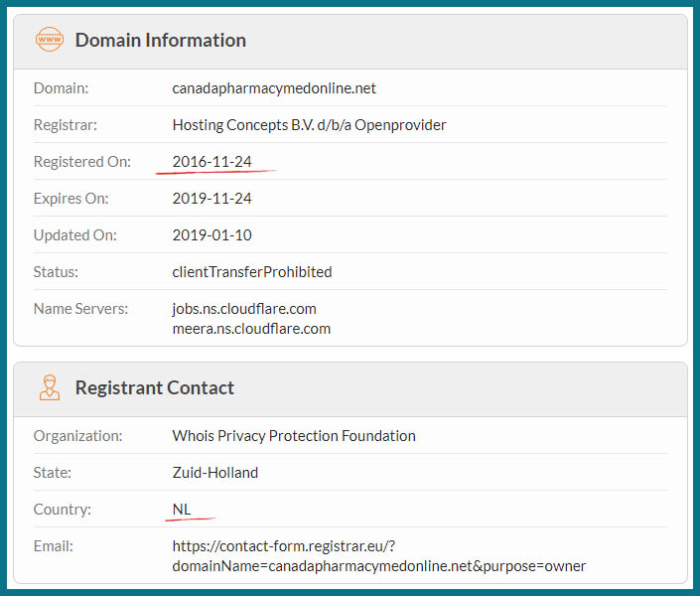Image resolution: width=700 pixels, height=596 pixels.
Task: Click the Registrant Contact heading
Action: click(155, 387)
